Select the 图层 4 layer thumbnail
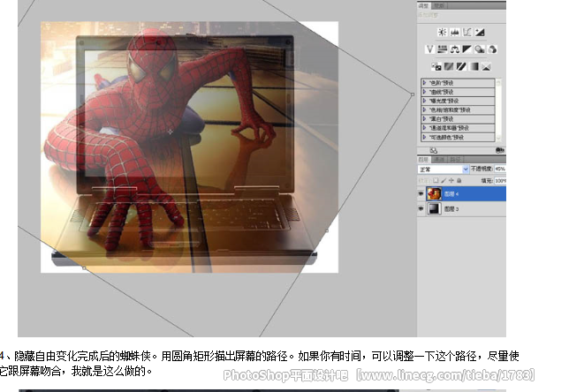This screenshot has width=584, height=392. point(434,194)
